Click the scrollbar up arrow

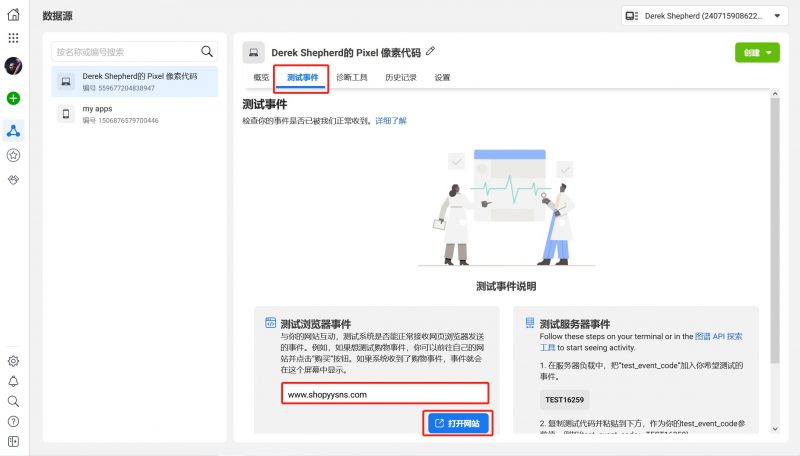775,94
